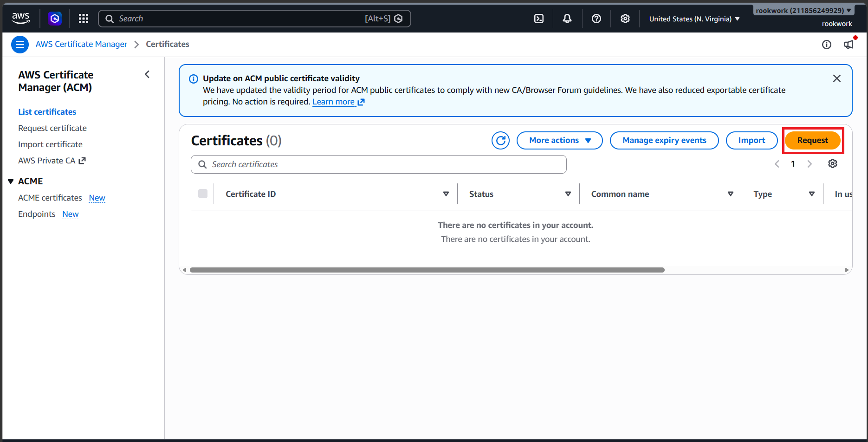This screenshot has width=868, height=442.
Task: Open the notifications bell
Action: pyautogui.click(x=567, y=19)
